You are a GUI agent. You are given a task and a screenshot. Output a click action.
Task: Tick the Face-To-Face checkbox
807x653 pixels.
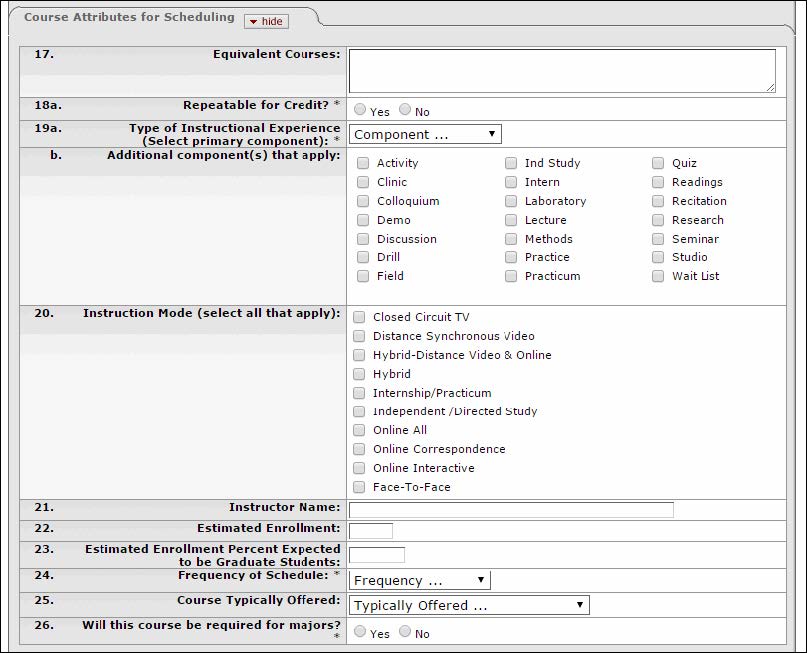coord(359,487)
